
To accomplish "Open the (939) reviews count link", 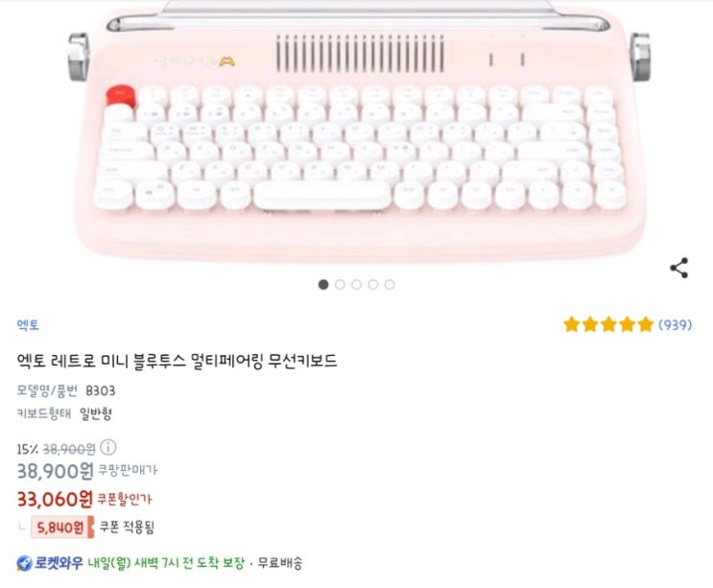I will (676, 324).
